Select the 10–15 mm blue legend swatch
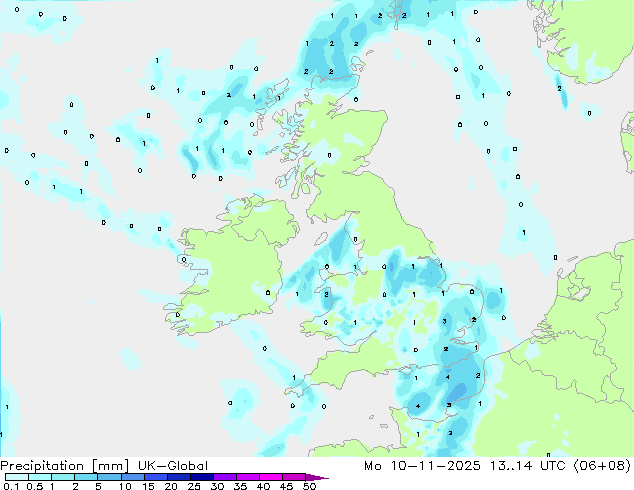Image resolution: width=634 pixels, height=490 pixels. pos(133,477)
